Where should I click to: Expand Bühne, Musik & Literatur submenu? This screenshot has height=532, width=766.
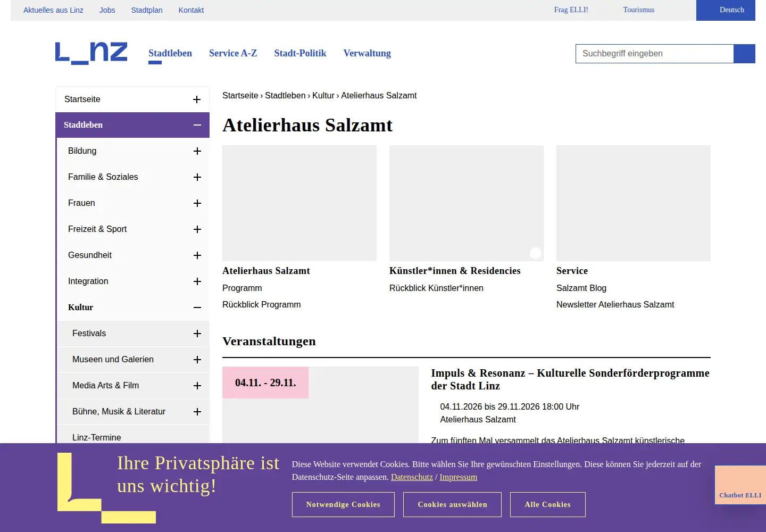click(197, 412)
